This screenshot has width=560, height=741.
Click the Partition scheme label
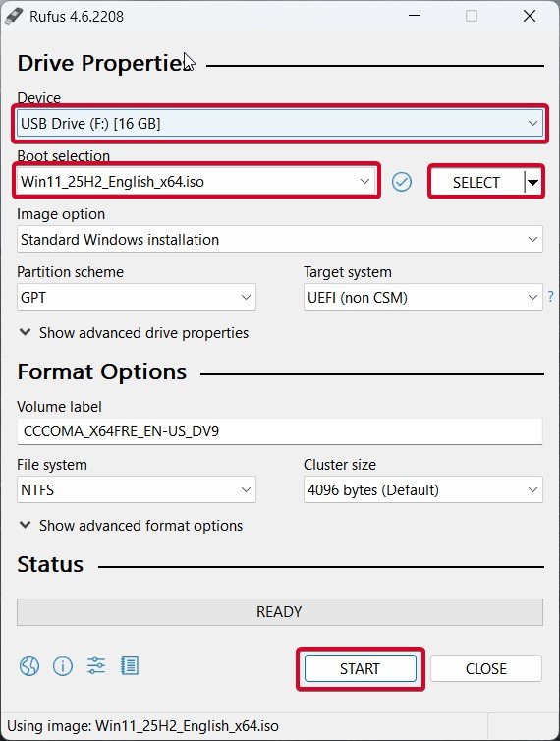[x=70, y=272]
